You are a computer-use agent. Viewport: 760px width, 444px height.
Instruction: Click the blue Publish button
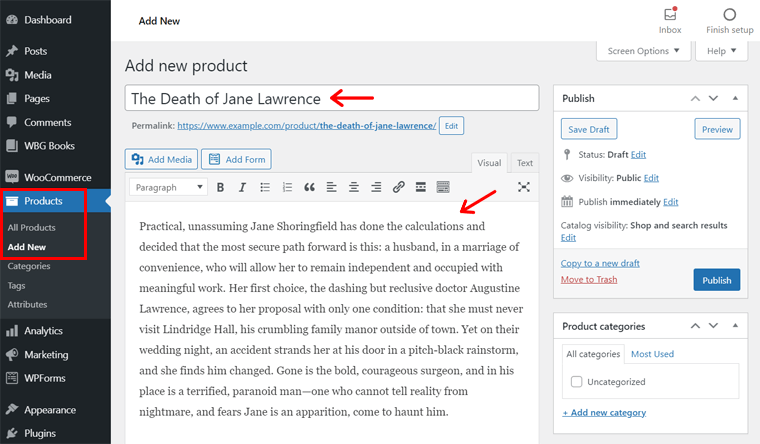coord(716,280)
